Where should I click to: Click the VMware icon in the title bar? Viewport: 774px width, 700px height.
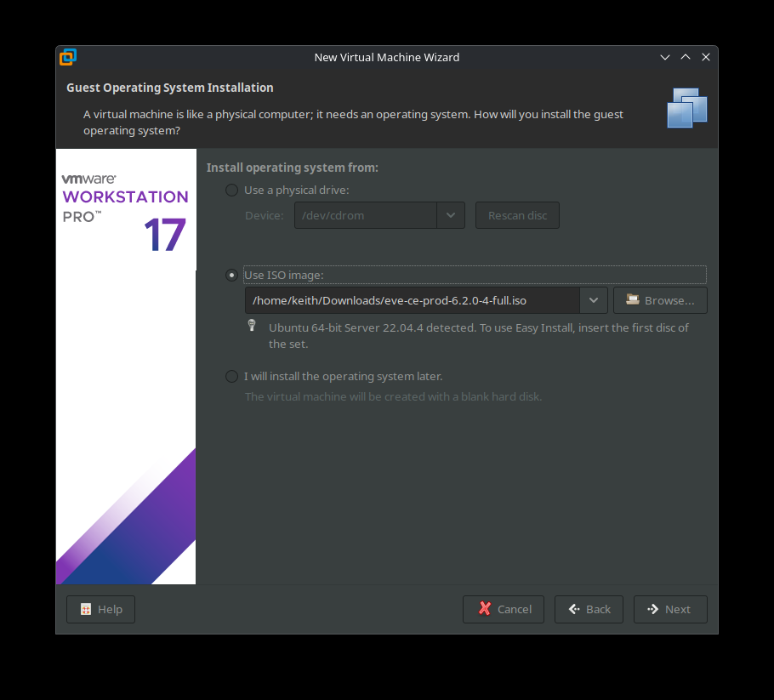68,57
